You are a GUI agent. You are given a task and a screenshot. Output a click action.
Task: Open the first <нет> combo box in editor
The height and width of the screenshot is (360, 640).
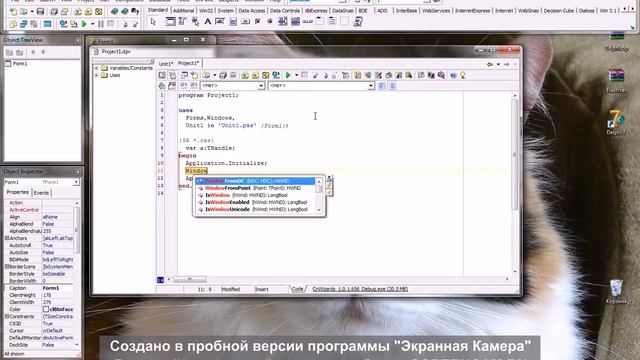pyautogui.click(x=233, y=86)
